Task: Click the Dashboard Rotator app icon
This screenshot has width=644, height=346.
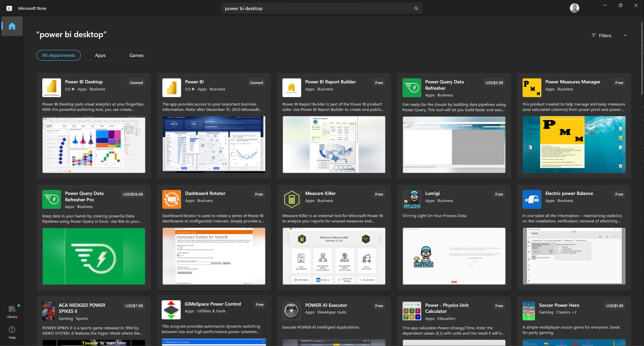Action: [172, 199]
